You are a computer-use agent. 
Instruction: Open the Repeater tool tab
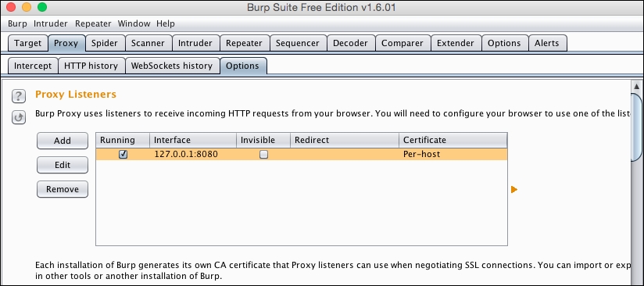[244, 43]
